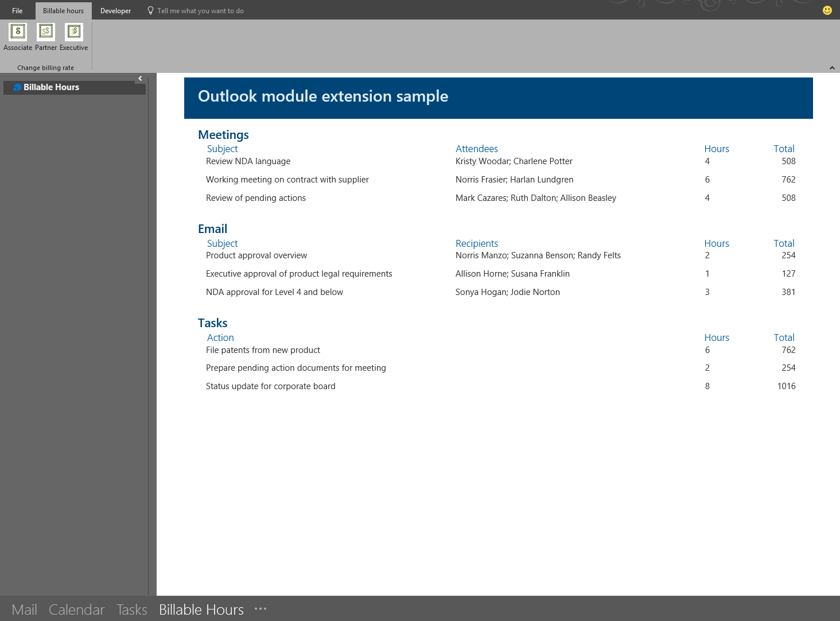Image resolution: width=840 pixels, height=621 pixels.
Task: Click the total value 127
Action: point(788,274)
